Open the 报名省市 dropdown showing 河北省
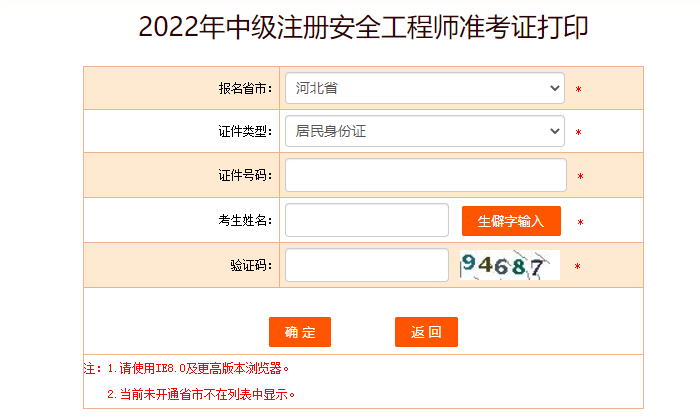Viewport: 700px width, 420px height. click(424, 88)
